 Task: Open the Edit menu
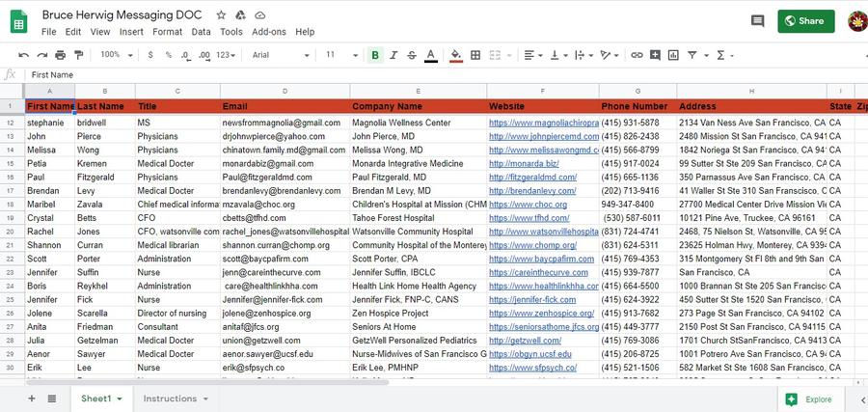click(x=73, y=32)
